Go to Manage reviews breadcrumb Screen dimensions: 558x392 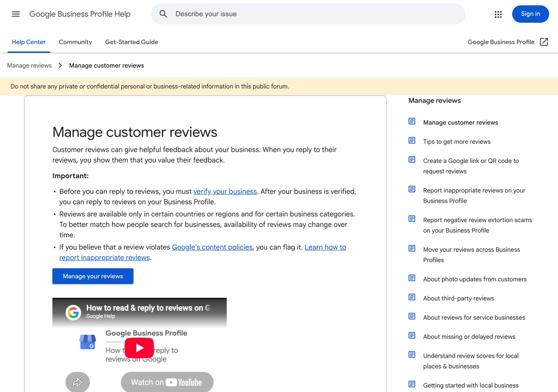(x=29, y=65)
